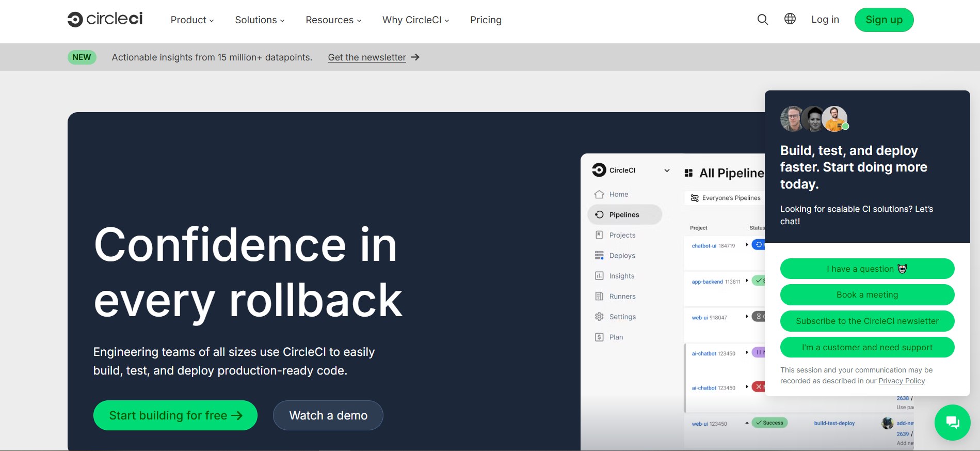Open the search magnifier icon
980x451 pixels.
tap(762, 20)
